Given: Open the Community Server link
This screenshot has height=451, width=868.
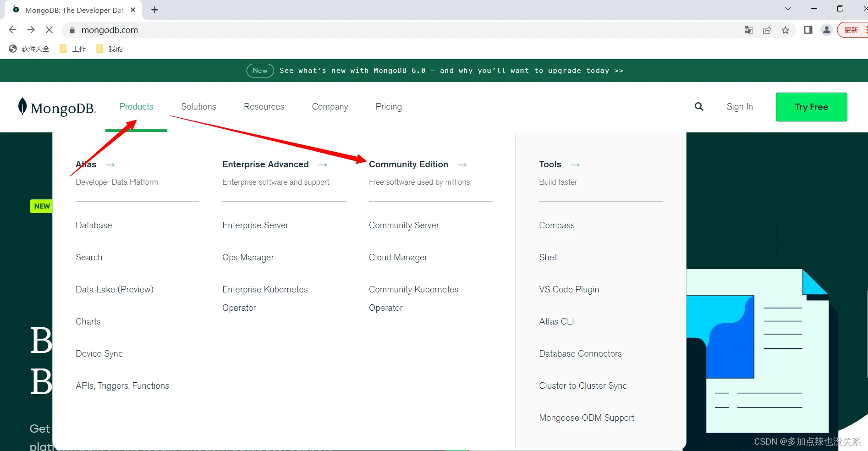Looking at the screenshot, I should point(404,225).
